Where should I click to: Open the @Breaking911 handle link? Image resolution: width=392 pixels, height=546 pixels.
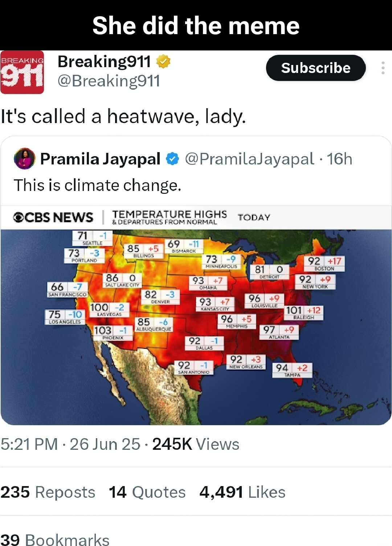[109, 81]
